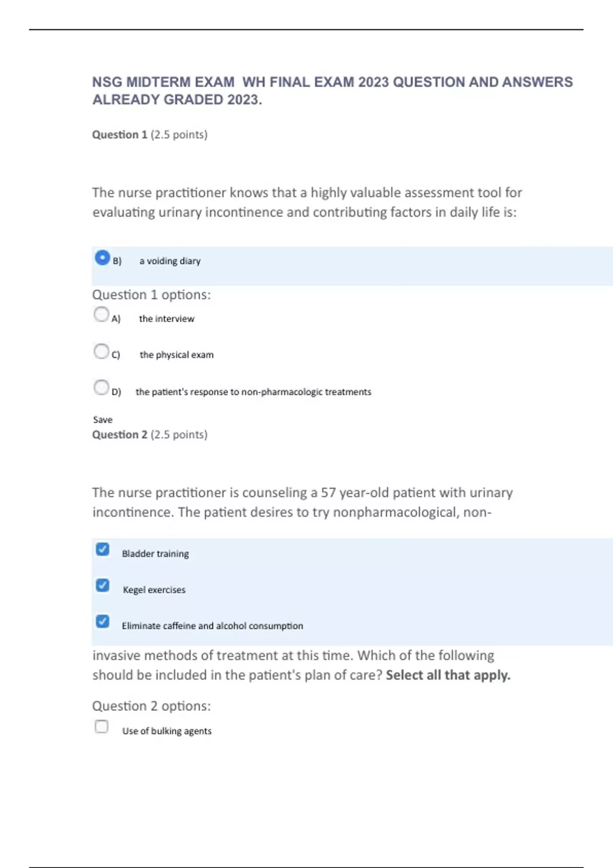
Task: Click the urinary incontinence assessment tool question text
Action: pos(306,202)
